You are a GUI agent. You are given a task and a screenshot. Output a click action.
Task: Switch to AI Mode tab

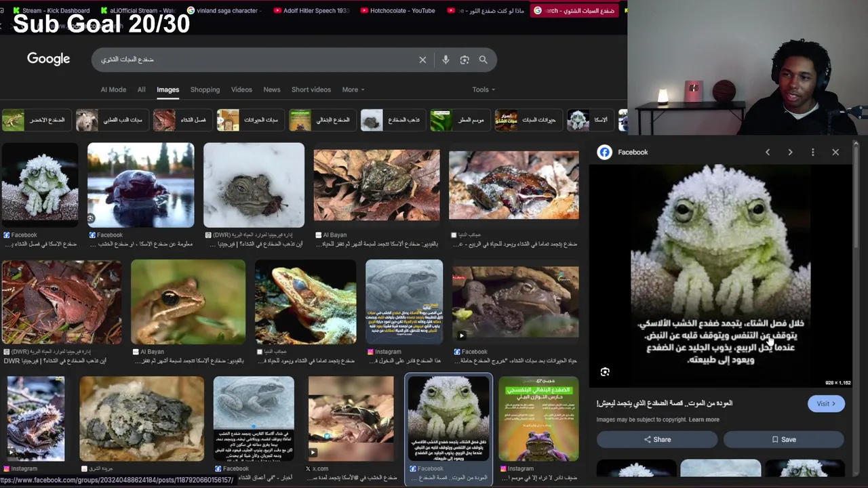coord(113,89)
